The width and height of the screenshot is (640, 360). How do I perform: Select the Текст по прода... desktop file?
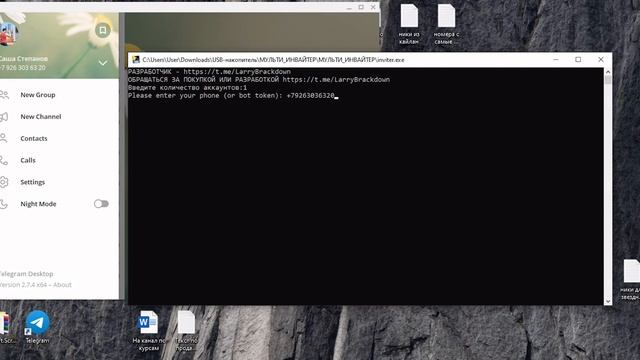pos(186,331)
